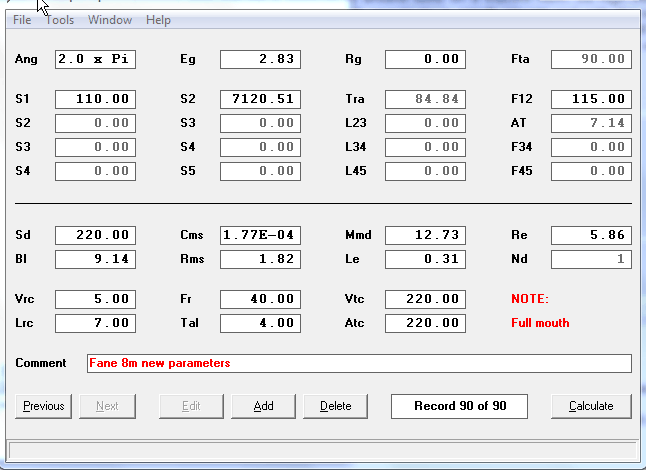Click the Re field with 5.86
Image resolution: width=646 pixels, height=470 pixels.
click(x=591, y=235)
